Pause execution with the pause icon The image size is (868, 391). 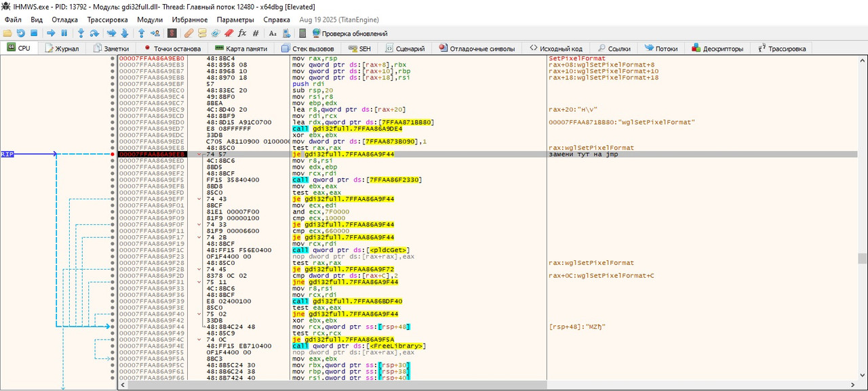64,33
